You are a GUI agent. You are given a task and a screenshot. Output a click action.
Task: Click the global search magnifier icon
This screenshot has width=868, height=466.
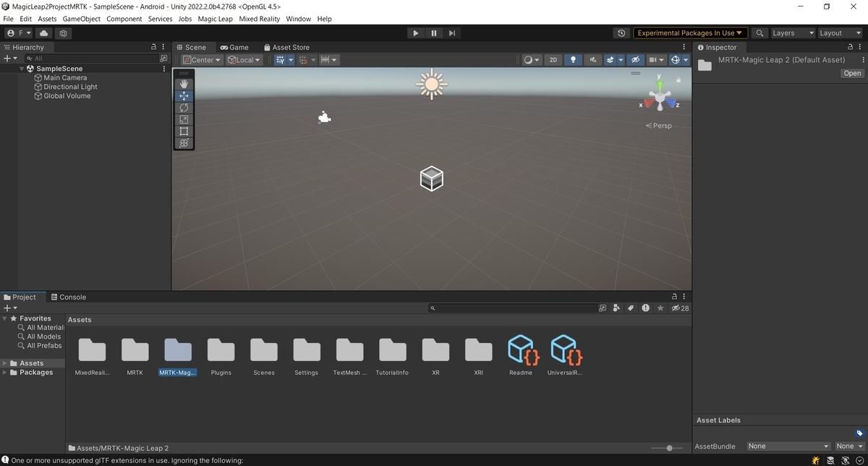[x=759, y=33]
